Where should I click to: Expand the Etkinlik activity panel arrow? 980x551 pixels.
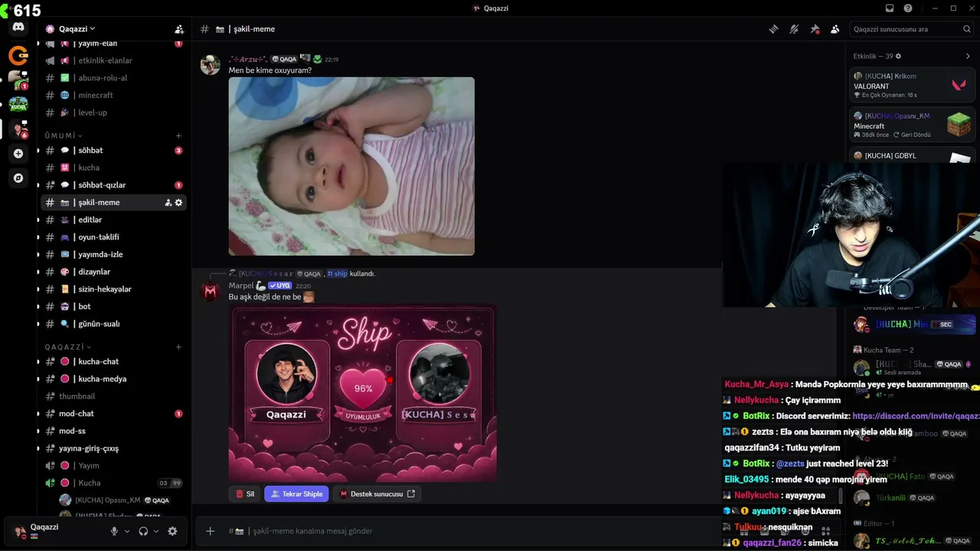click(968, 56)
